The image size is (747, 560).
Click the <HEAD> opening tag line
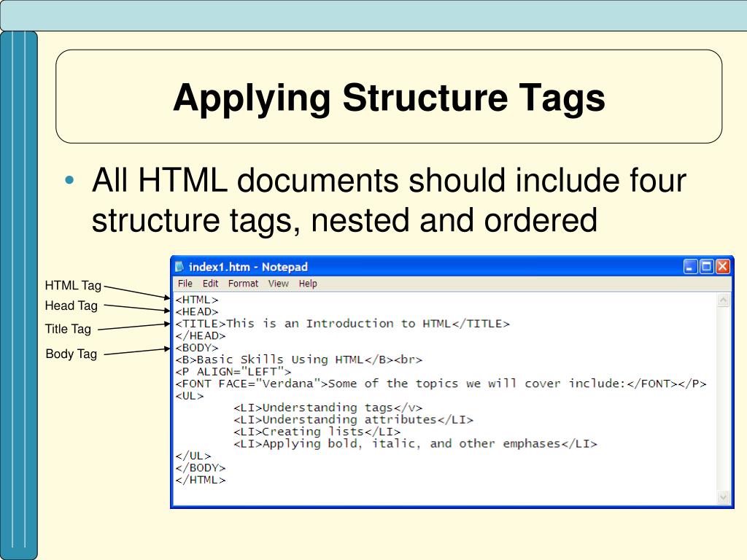click(197, 312)
